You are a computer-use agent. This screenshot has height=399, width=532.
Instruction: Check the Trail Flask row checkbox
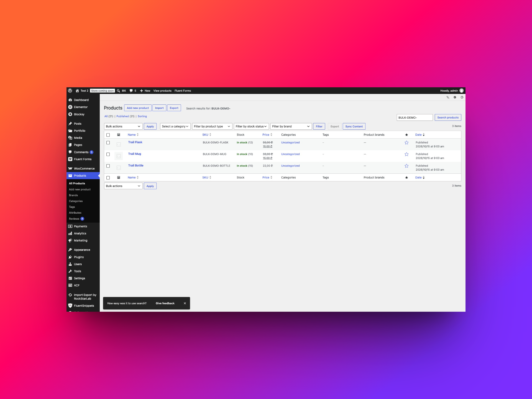[108, 143]
